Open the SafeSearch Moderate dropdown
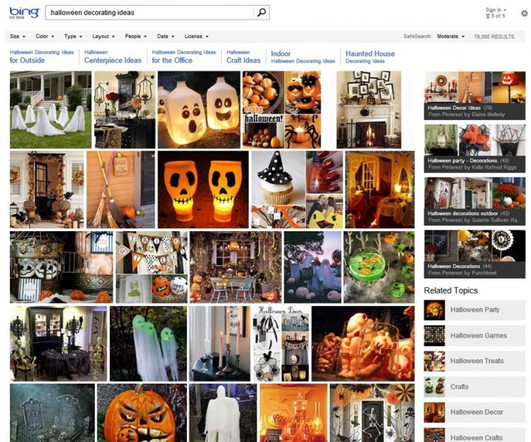The image size is (531, 442). [x=450, y=36]
